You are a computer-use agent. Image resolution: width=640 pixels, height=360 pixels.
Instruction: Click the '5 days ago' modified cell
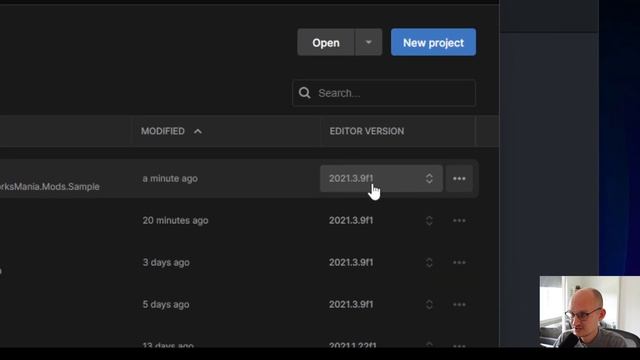[x=166, y=304]
